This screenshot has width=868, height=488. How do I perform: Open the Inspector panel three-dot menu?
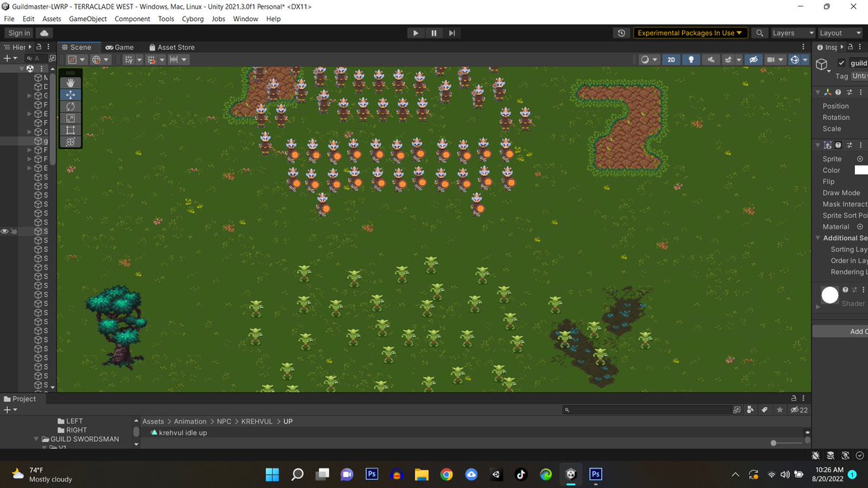pos(859,47)
